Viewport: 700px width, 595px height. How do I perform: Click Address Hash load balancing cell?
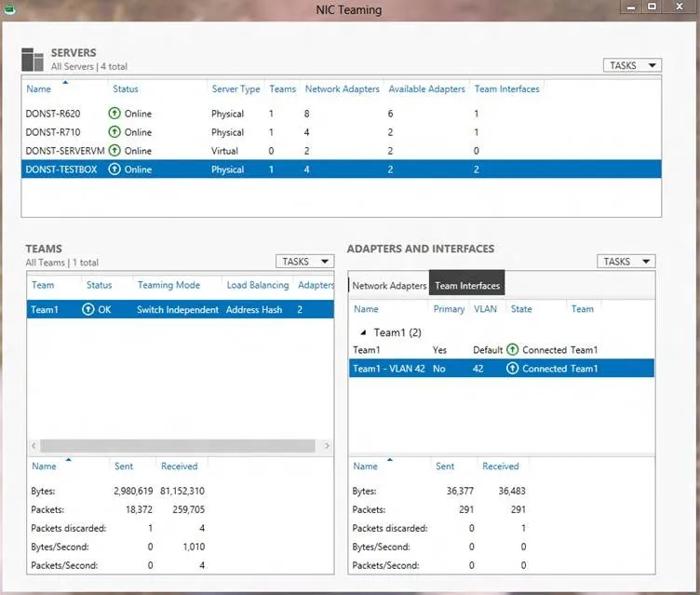tap(254, 309)
